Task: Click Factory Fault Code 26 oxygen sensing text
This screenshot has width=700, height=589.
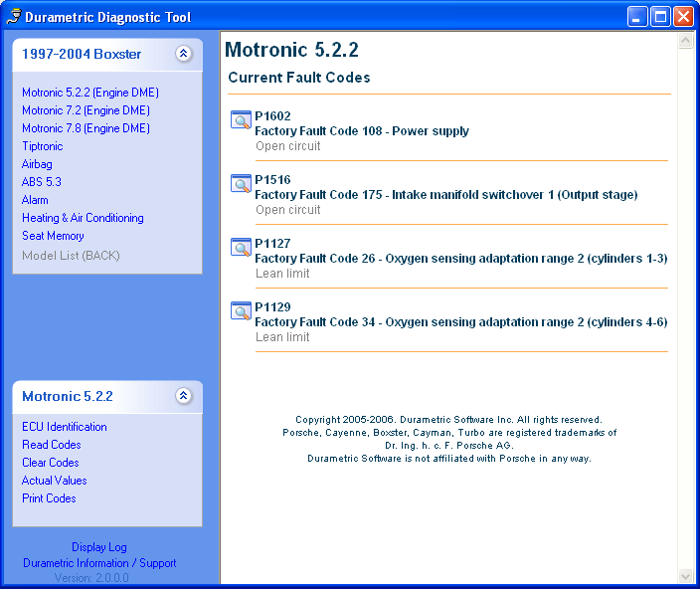Action: pos(461,259)
